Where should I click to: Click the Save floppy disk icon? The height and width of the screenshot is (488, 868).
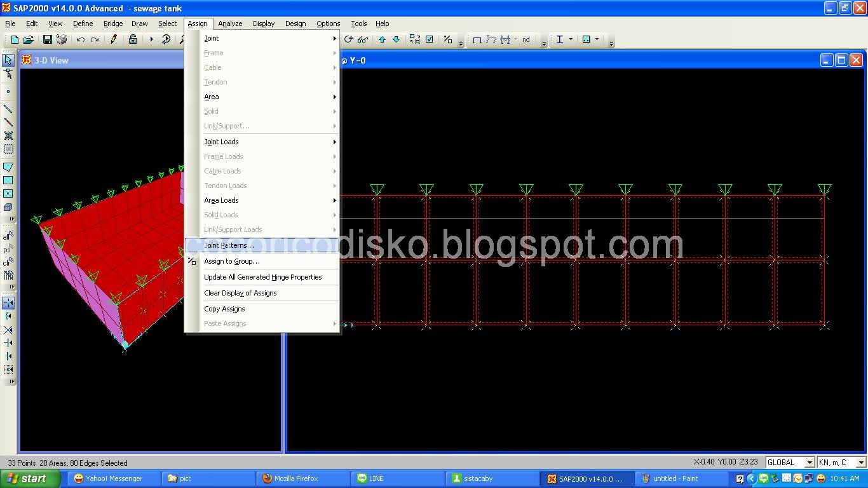[x=48, y=39]
